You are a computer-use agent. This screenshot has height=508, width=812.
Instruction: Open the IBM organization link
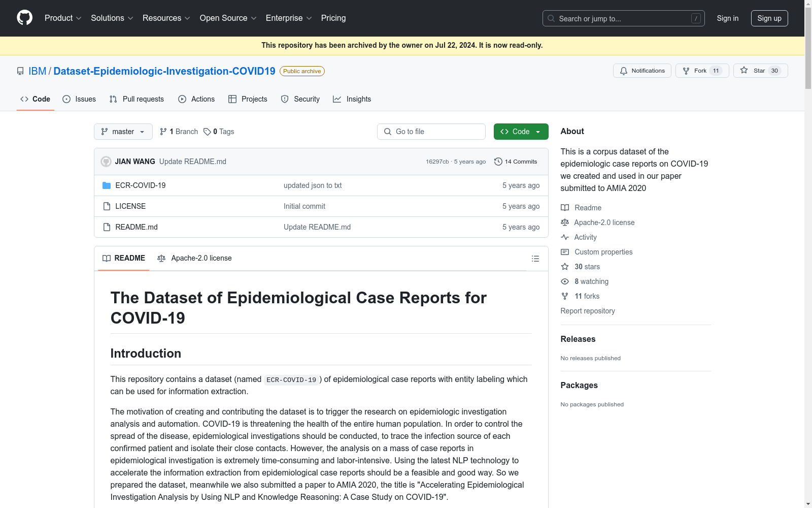pyautogui.click(x=37, y=71)
